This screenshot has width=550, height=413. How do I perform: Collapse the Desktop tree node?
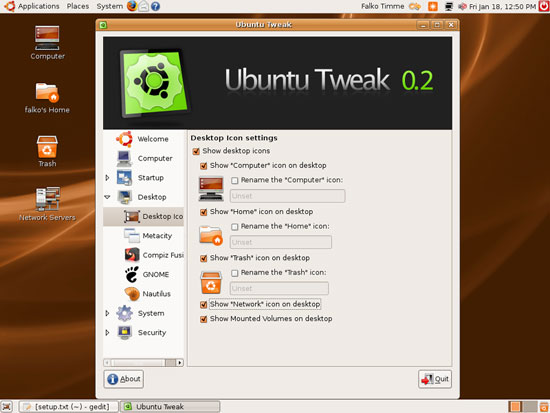coord(107,197)
